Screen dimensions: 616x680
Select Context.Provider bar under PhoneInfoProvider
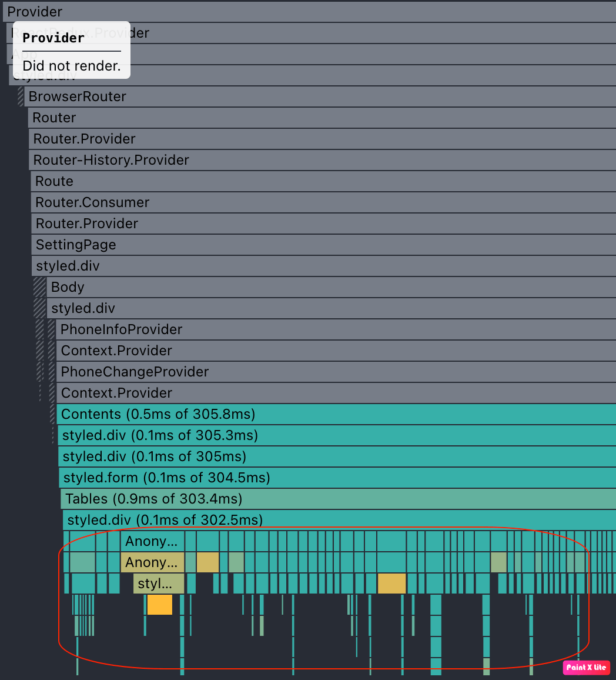coord(336,351)
